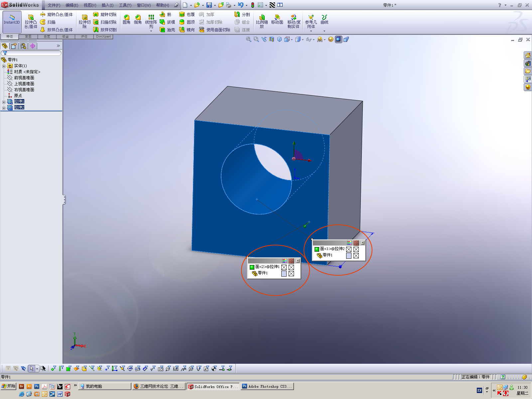Expand the 拉伸2 feature tree node
532x399 pixels.
[4, 108]
